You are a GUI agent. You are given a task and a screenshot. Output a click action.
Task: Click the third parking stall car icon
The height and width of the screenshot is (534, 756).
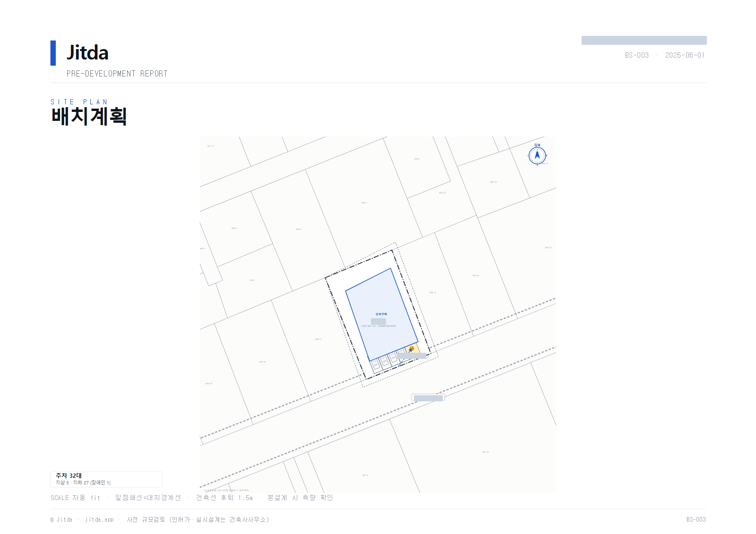coord(393,357)
